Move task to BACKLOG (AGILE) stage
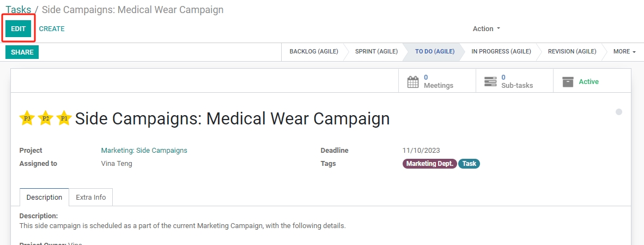 [x=314, y=51]
